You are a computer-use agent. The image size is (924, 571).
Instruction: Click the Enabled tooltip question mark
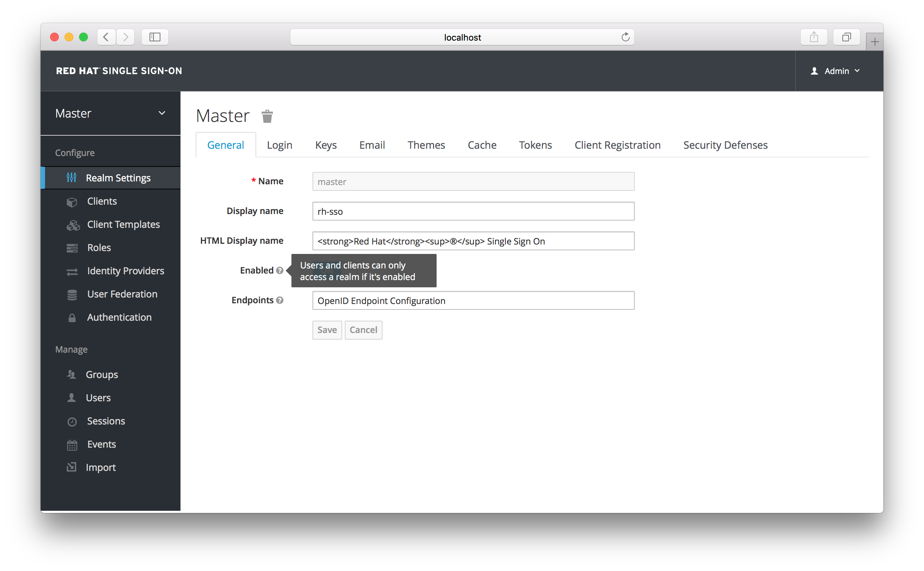282,271
